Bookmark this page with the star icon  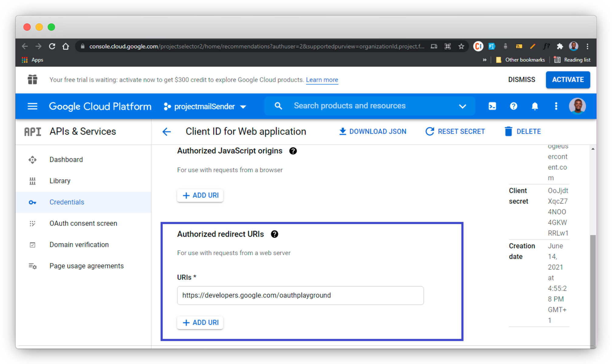pos(461,46)
